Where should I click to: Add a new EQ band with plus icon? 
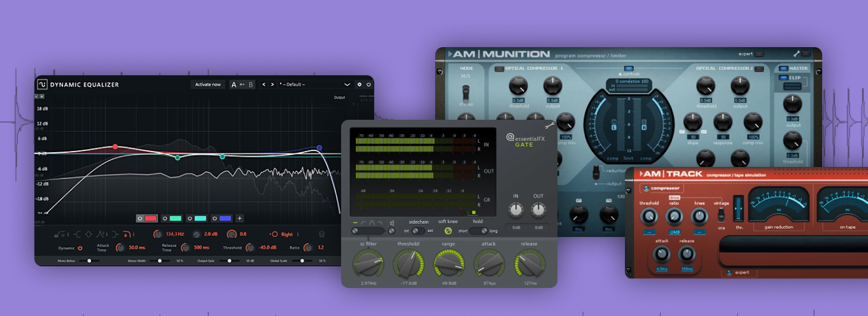point(240,218)
